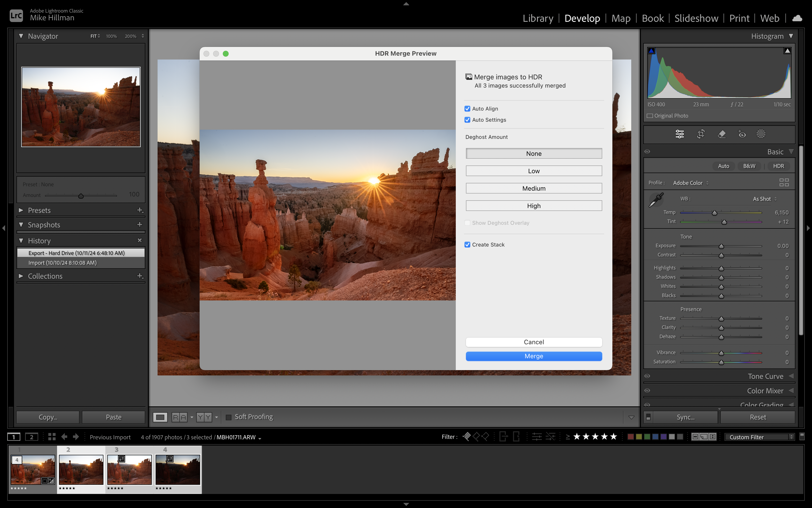This screenshot has height=508, width=812.
Task: Click the Copy... settings button
Action: click(x=48, y=417)
